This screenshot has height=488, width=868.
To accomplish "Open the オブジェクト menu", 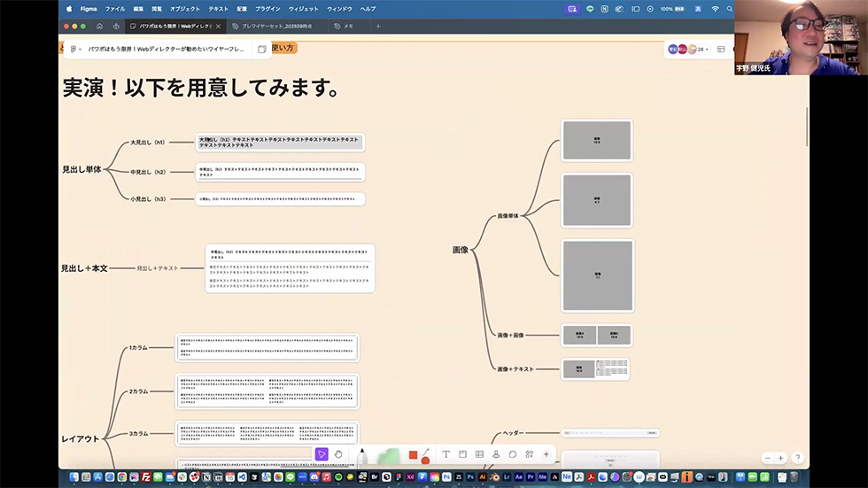I will [x=185, y=9].
